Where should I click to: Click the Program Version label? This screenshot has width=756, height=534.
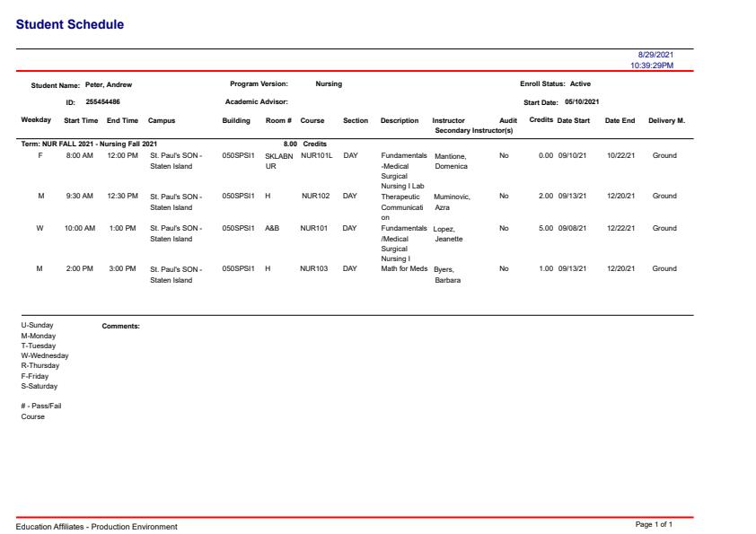(259, 84)
